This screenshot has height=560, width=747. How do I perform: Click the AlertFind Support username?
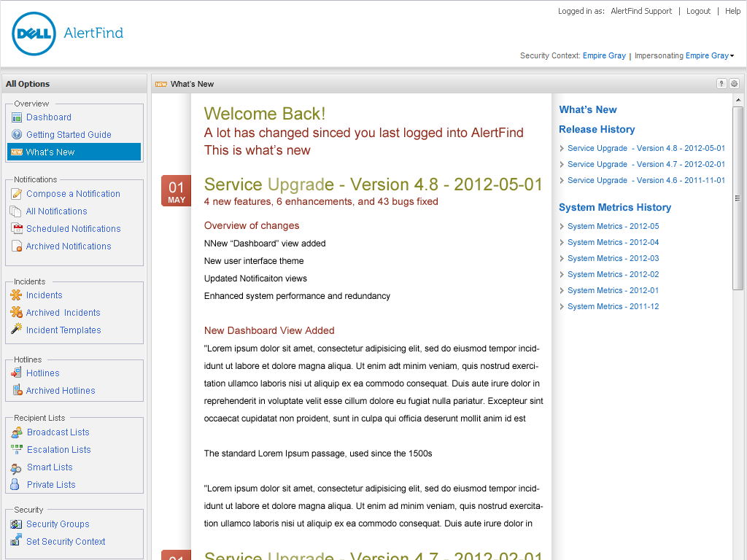(x=641, y=11)
